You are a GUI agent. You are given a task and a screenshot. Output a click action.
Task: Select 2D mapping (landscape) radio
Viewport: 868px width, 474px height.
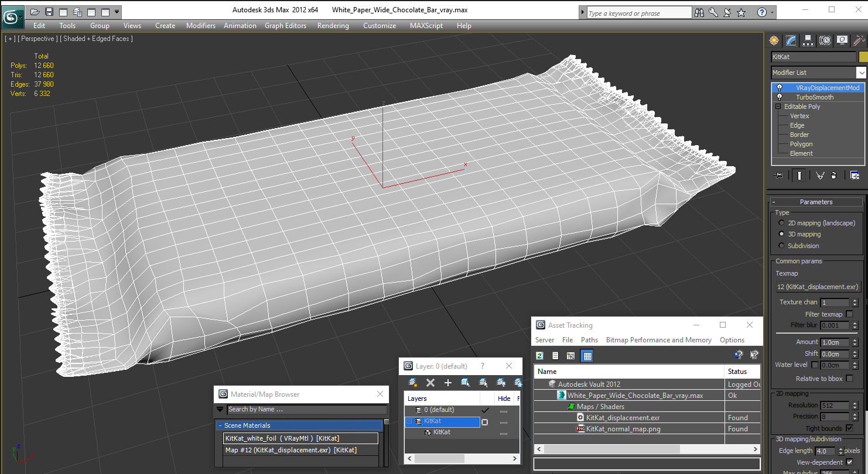click(781, 223)
